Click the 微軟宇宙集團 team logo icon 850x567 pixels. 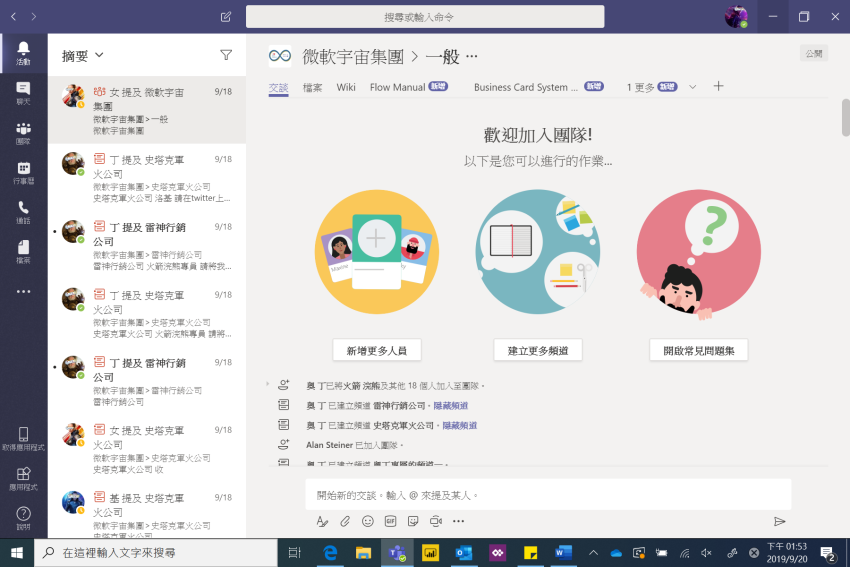pos(280,56)
